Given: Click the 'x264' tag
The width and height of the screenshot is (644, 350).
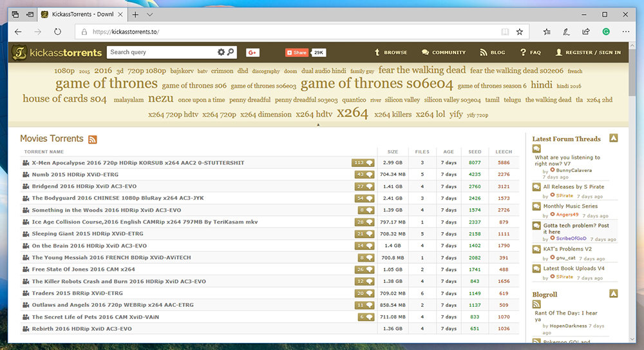Looking at the screenshot, I should [352, 113].
